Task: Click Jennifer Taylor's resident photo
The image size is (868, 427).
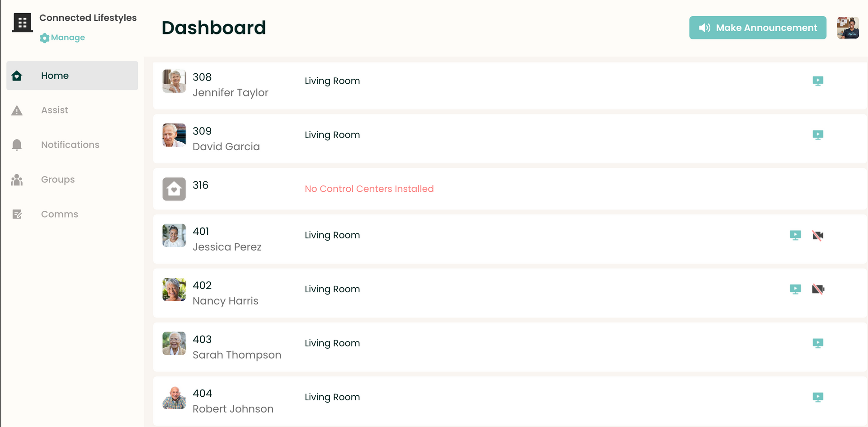Action: tap(174, 81)
